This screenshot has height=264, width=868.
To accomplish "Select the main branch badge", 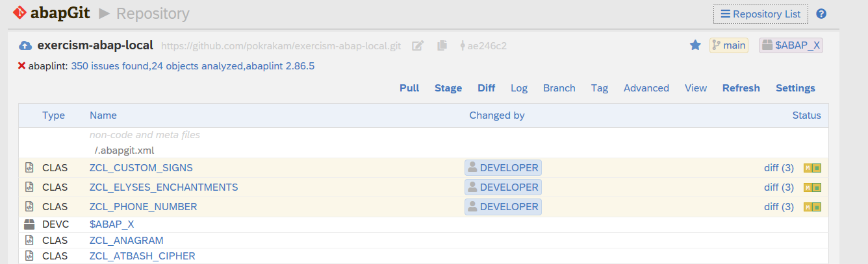I will [x=728, y=45].
